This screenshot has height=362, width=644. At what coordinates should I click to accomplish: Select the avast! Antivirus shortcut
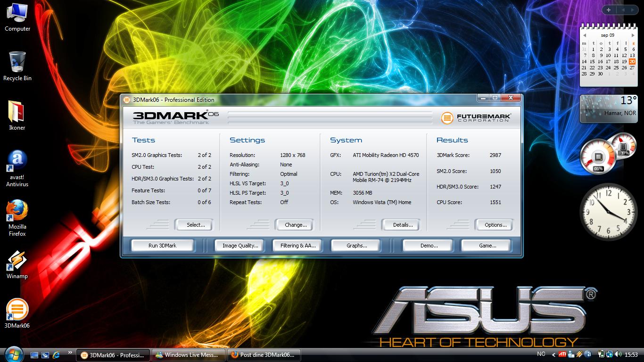tap(17, 168)
